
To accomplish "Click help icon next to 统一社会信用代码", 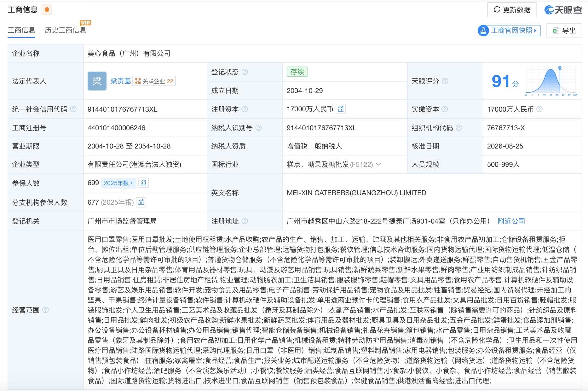I will pyautogui.click(x=73, y=109).
